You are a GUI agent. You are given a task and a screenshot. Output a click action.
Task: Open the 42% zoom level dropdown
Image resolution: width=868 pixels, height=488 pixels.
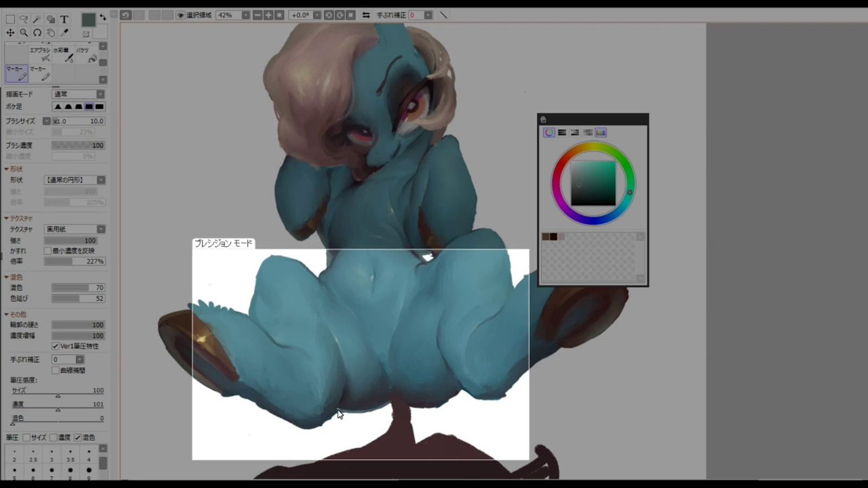pos(245,15)
